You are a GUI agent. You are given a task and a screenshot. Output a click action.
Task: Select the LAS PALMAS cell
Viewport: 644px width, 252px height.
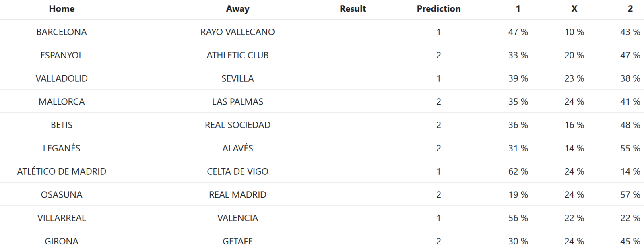click(237, 102)
